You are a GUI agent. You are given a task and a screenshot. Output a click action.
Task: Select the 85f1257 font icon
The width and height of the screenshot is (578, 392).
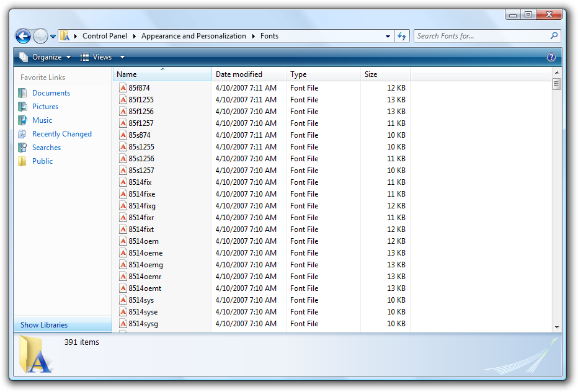pos(123,123)
